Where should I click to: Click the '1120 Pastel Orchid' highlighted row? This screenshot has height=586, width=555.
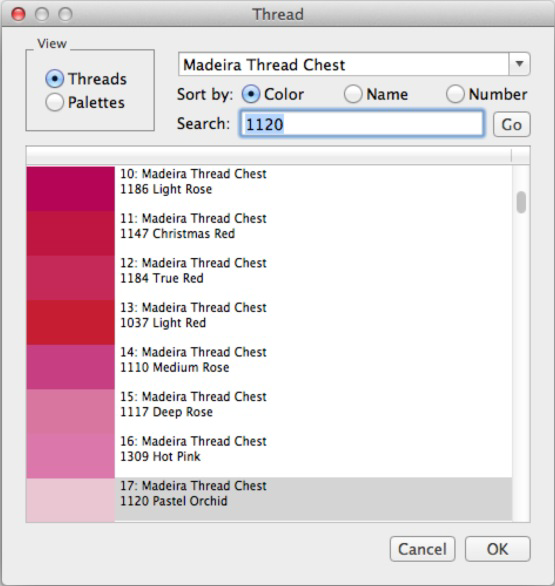click(x=313, y=500)
